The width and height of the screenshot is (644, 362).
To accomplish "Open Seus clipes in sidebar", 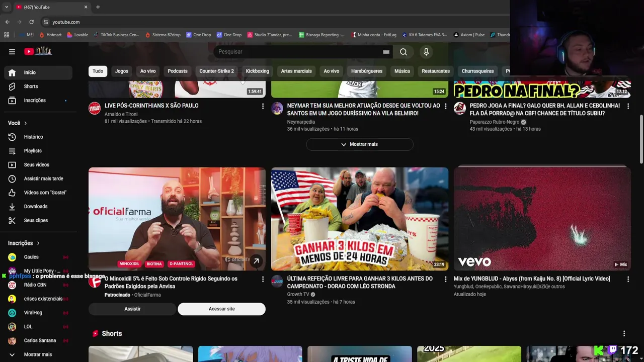I will tap(38, 221).
